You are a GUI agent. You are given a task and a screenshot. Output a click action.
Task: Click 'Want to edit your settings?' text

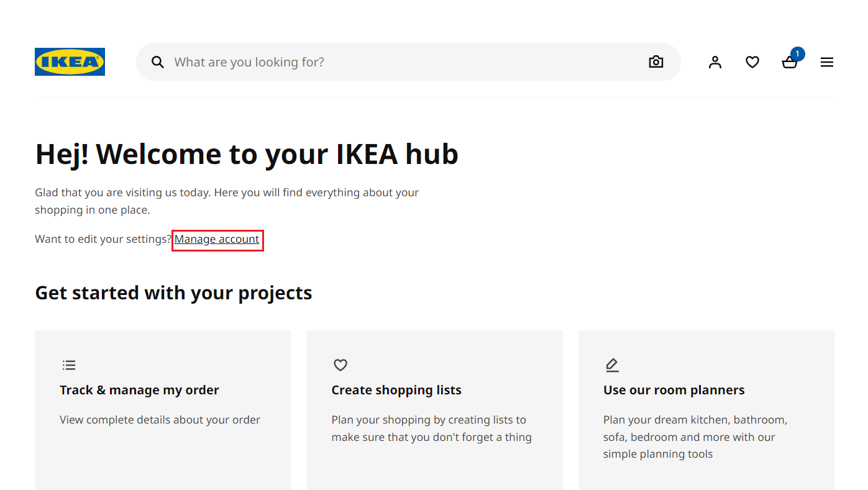tap(103, 239)
